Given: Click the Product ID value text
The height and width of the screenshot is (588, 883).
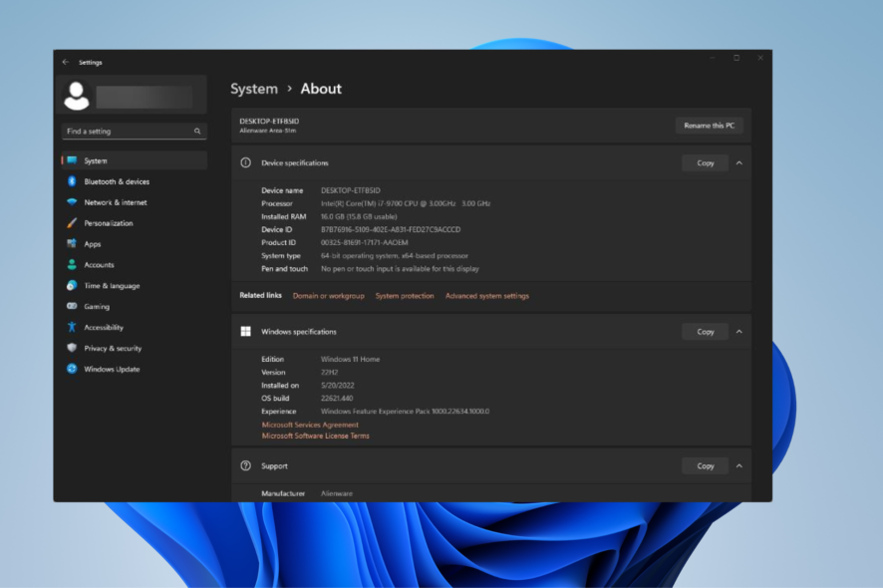Looking at the screenshot, I should tap(365, 243).
